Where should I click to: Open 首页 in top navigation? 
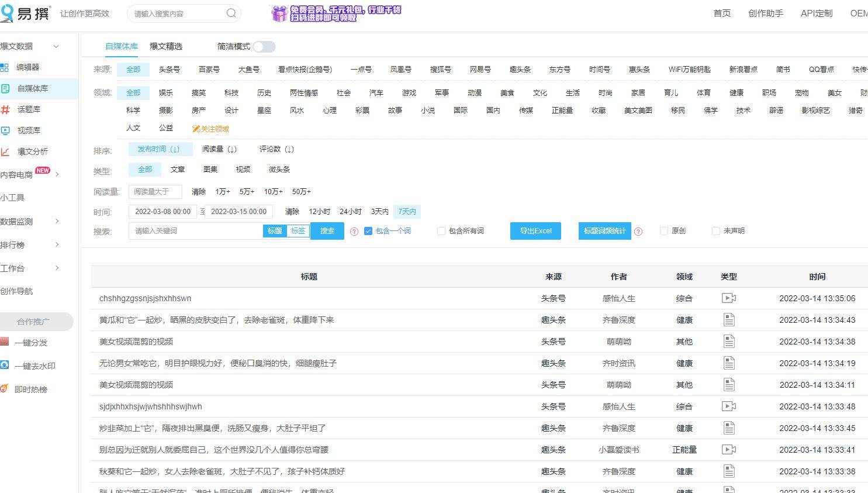(722, 13)
